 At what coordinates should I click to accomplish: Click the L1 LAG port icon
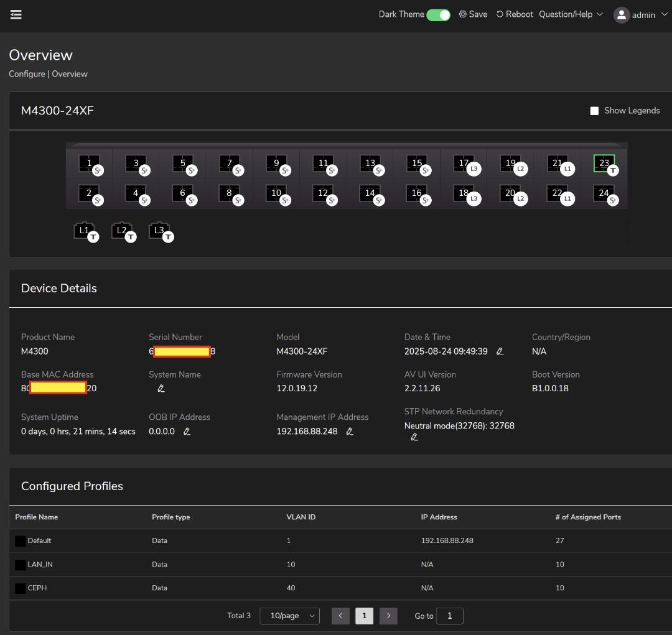point(84,231)
